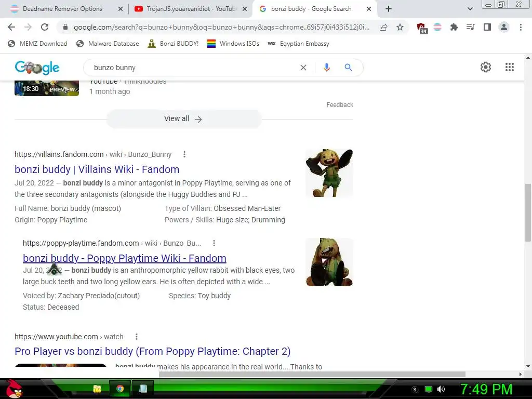This screenshot has width=532, height=399.
Task: Share this page icon in address bar
Action: click(383, 27)
